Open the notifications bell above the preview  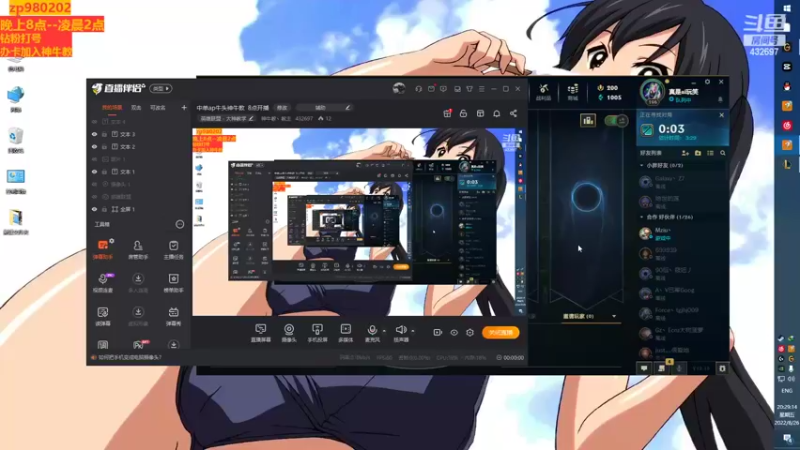tap(496, 113)
